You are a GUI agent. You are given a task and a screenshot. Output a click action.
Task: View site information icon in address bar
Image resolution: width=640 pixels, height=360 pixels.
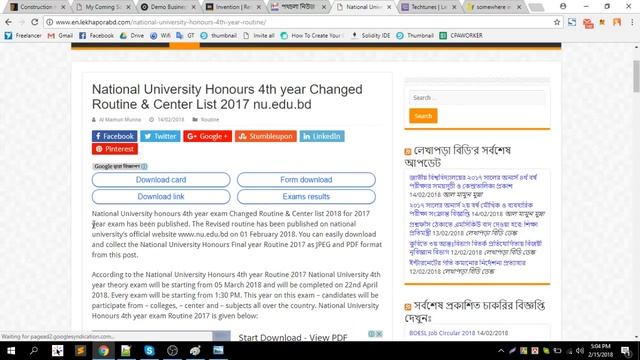[x=49, y=22]
